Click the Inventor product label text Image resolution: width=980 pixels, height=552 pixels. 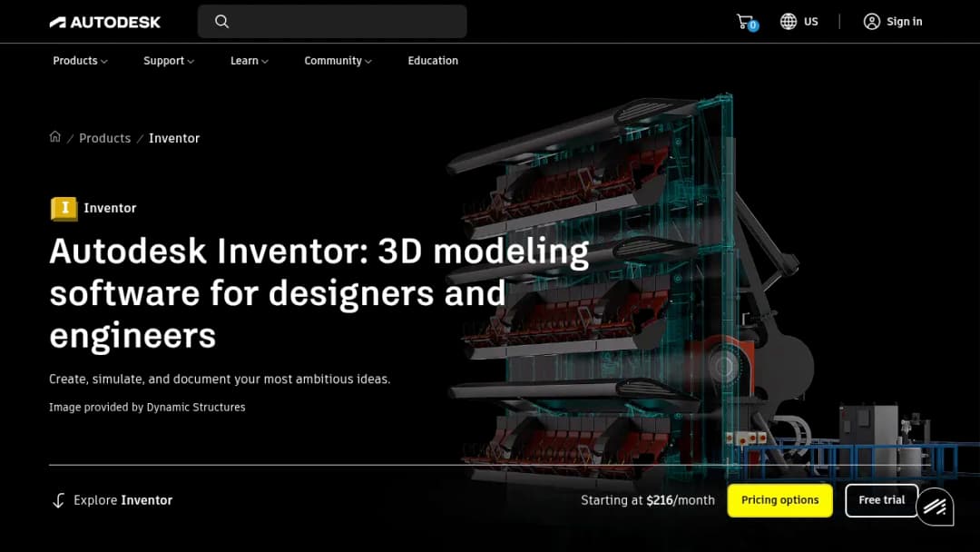(x=110, y=208)
